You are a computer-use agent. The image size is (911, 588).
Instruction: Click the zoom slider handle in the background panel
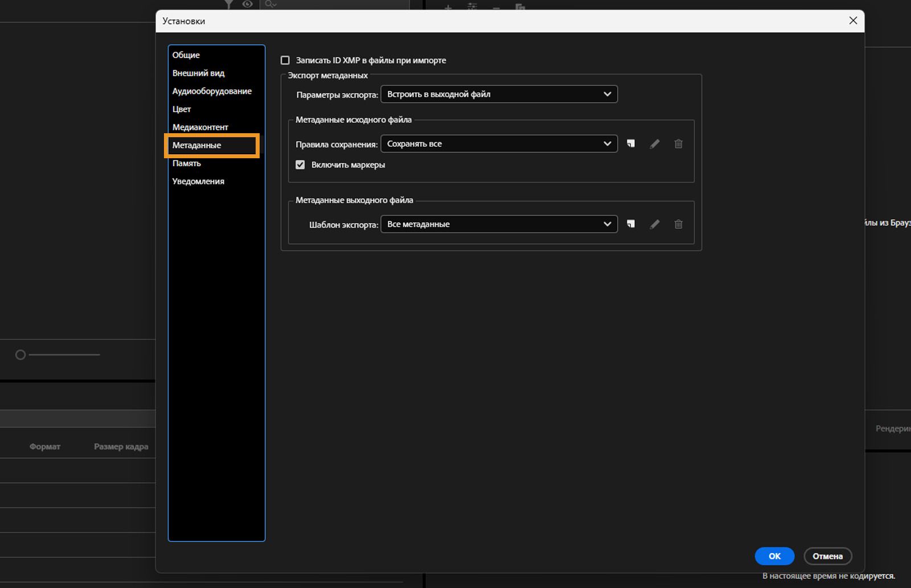pyautogui.click(x=20, y=355)
